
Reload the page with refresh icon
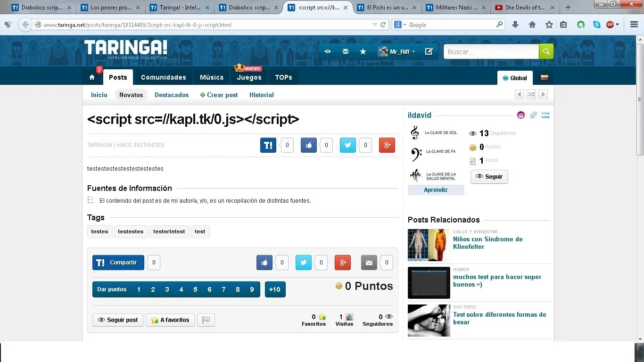383,25
